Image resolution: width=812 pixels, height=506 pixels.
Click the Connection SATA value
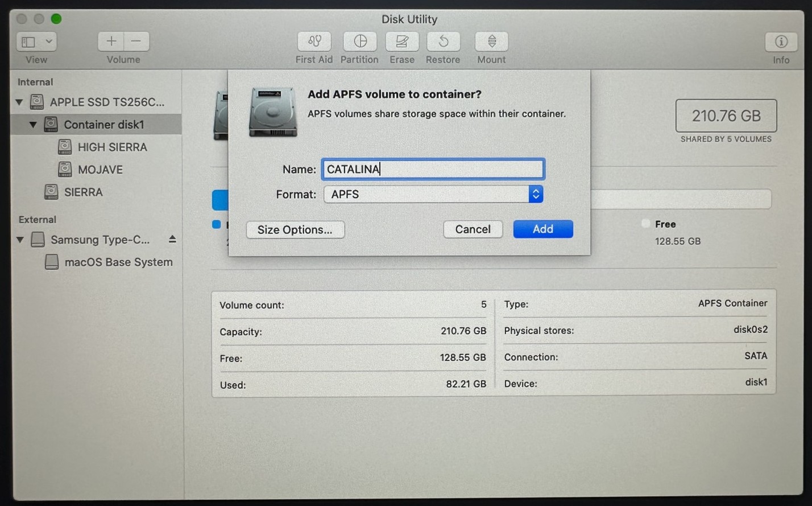[756, 356]
